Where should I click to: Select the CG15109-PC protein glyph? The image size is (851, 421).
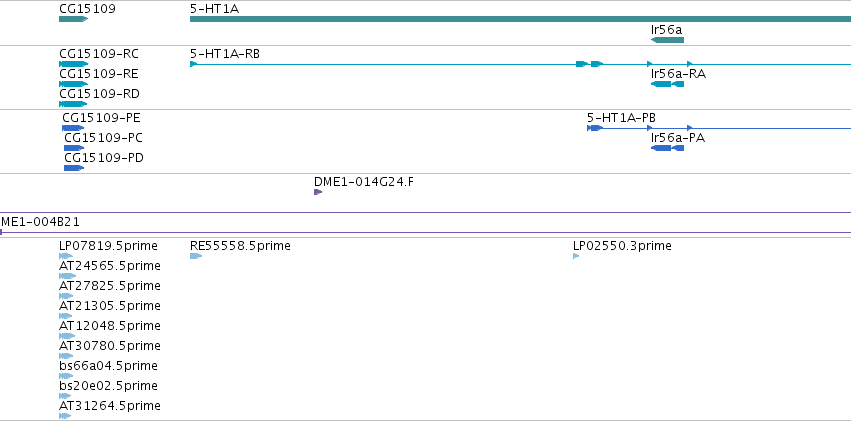(x=74, y=148)
